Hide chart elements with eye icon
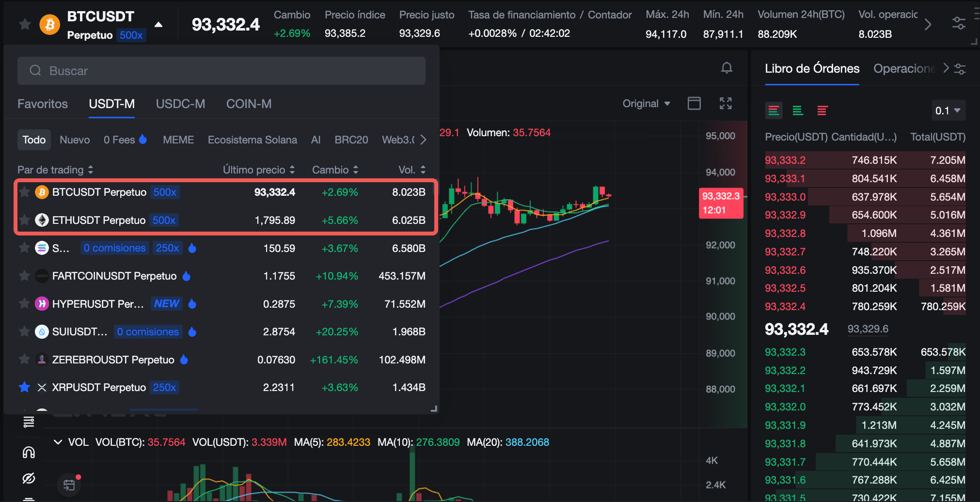This screenshot has height=502, width=980. (x=29, y=478)
